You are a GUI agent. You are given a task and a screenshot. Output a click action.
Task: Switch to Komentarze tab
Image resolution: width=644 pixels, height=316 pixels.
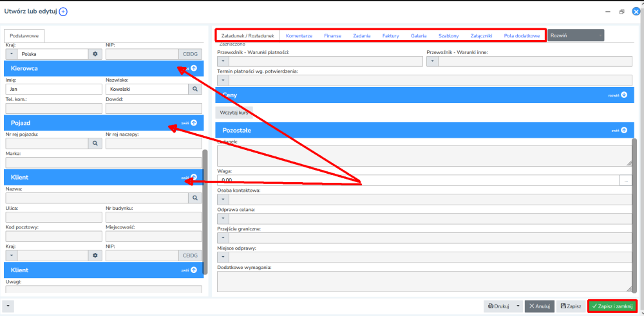(x=299, y=35)
